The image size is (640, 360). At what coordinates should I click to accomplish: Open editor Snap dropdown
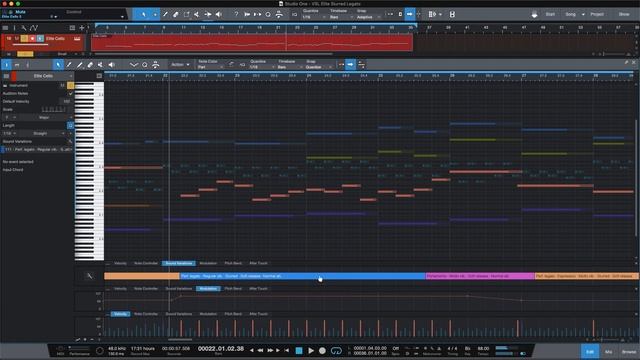point(318,67)
